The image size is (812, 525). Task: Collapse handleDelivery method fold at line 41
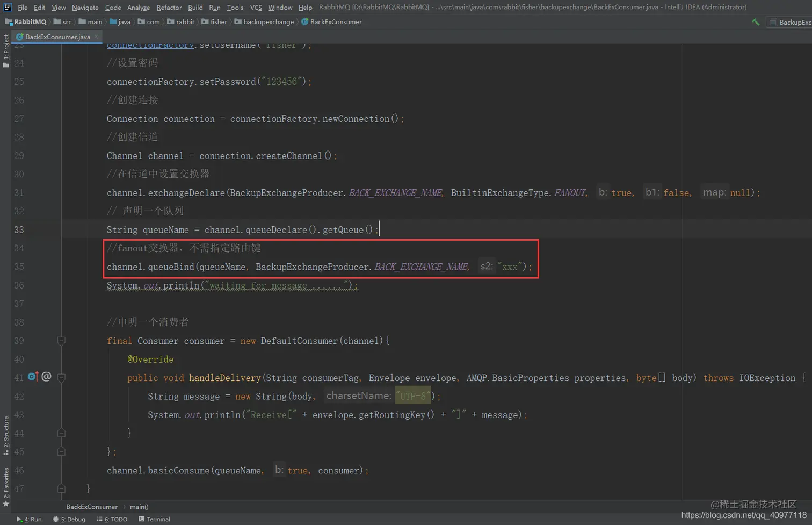pyautogui.click(x=61, y=378)
